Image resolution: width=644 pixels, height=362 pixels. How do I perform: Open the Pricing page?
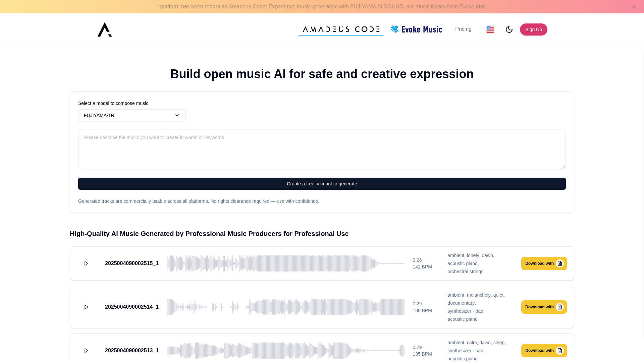[463, 29]
